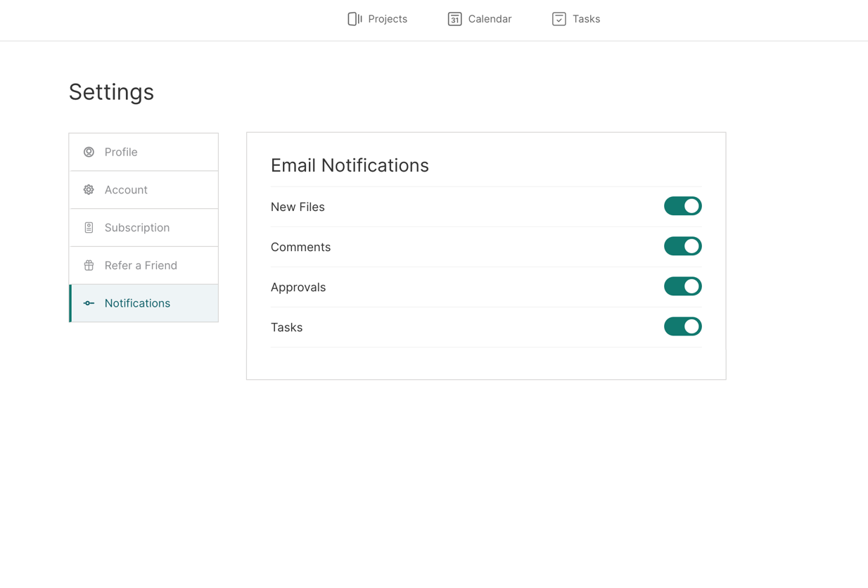Open the Tasks link in top navigation
Image resolution: width=868 pixels, height=588 pixels.
[586, 19]
